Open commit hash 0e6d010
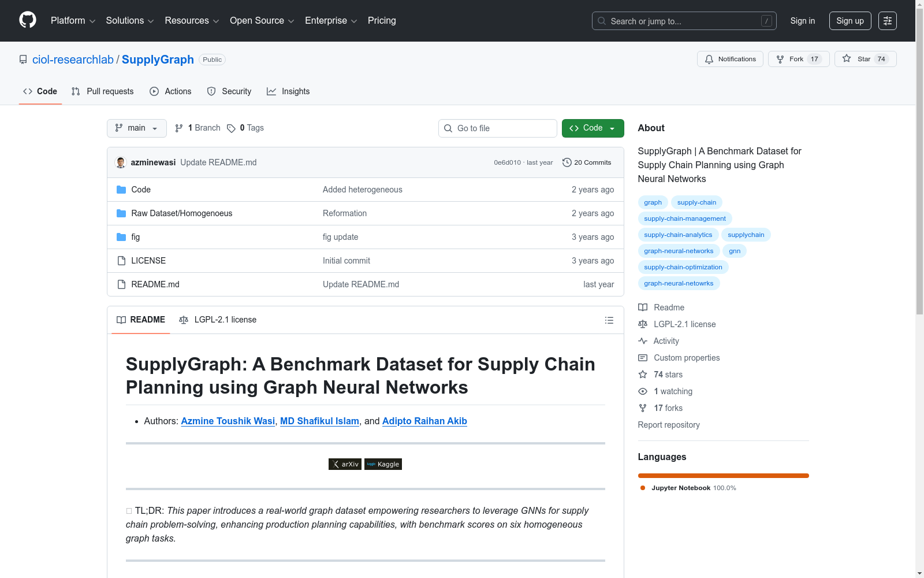924x578 pixels. [x=507, y=162]
